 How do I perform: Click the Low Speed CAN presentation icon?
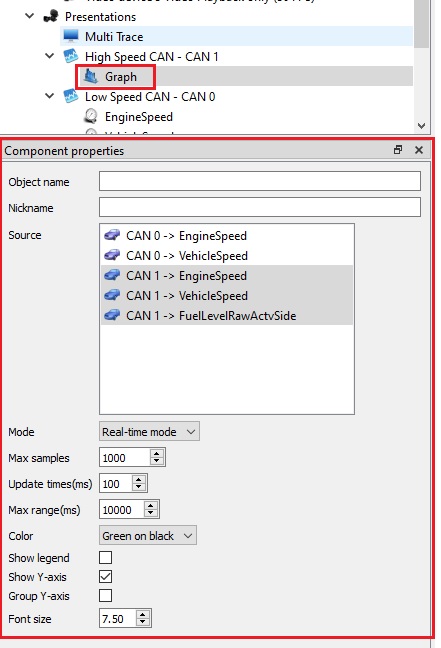(71, 96)
